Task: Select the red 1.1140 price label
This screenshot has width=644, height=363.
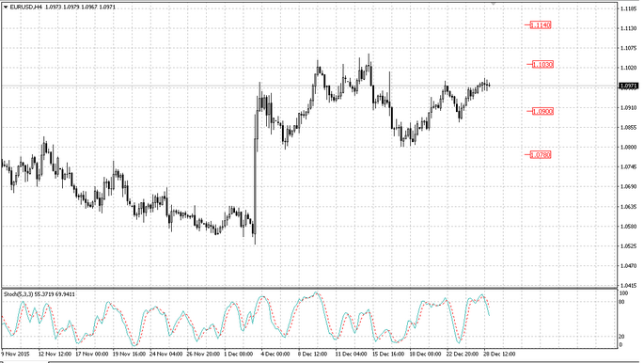Action: [540, 25]
